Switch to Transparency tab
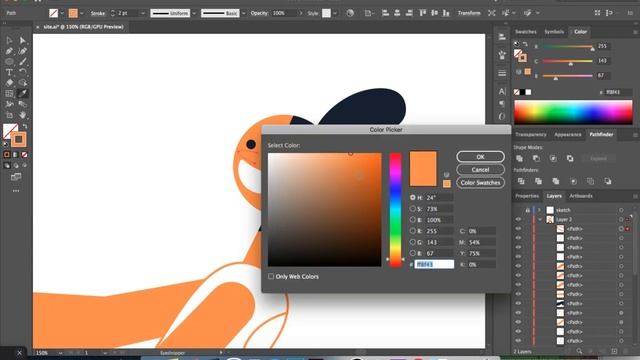Viewport: 640px width, 360px height. coord(531,134)
